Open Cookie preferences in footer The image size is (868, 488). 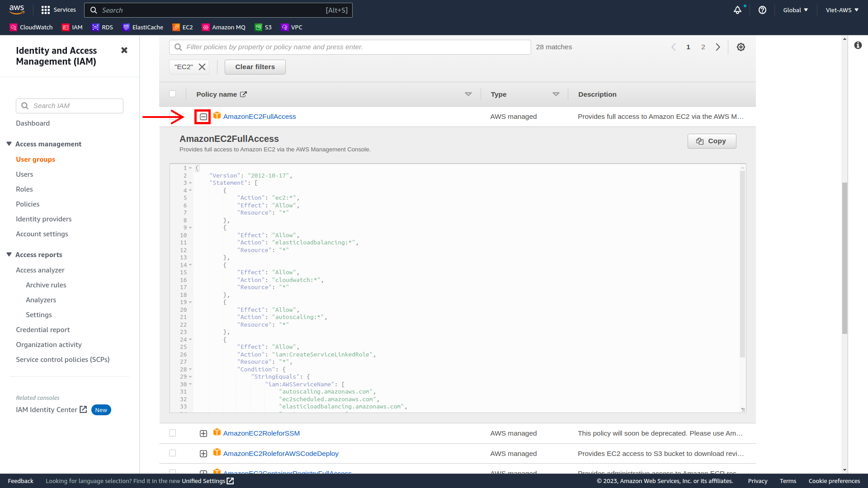coord(834,481)
